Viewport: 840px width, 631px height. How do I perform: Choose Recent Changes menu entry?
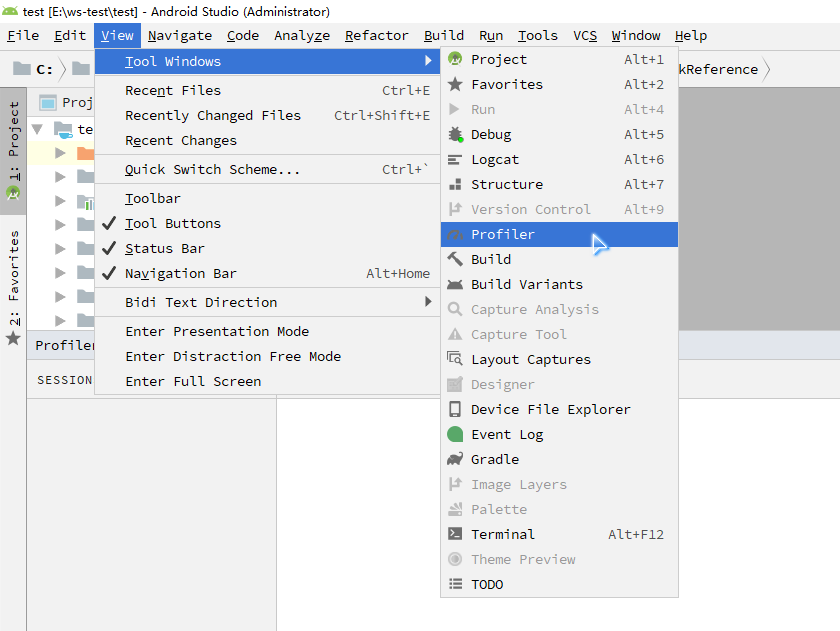tap(267, 140)
